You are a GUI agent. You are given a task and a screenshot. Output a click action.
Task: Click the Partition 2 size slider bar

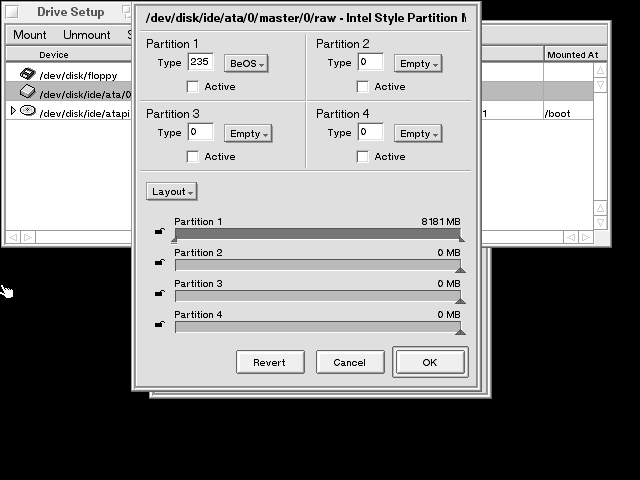click(x=318, y=265)
